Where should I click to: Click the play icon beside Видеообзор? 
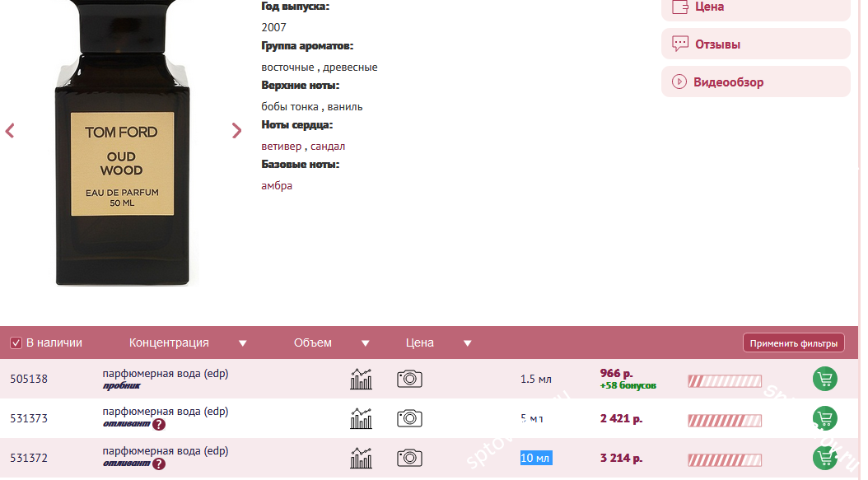pyautogui.click(x=679, y=82)
